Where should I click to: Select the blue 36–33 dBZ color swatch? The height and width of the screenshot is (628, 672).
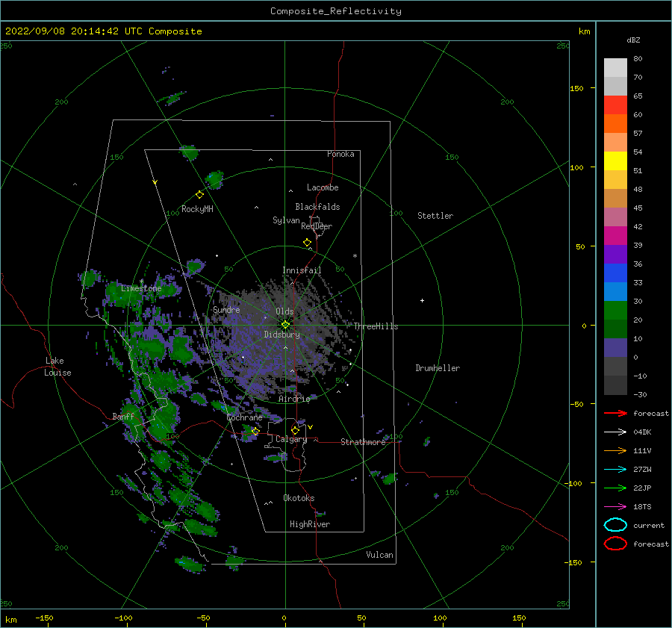click(x=615, y=273)
